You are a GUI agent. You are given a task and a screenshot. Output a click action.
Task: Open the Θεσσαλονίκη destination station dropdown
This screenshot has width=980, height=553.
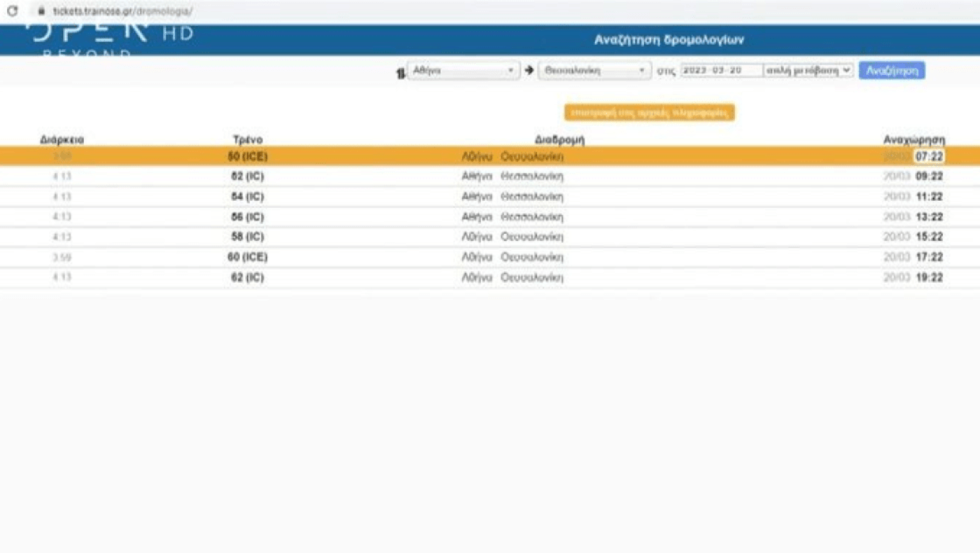pyautogui.click(x=594, y=71)
